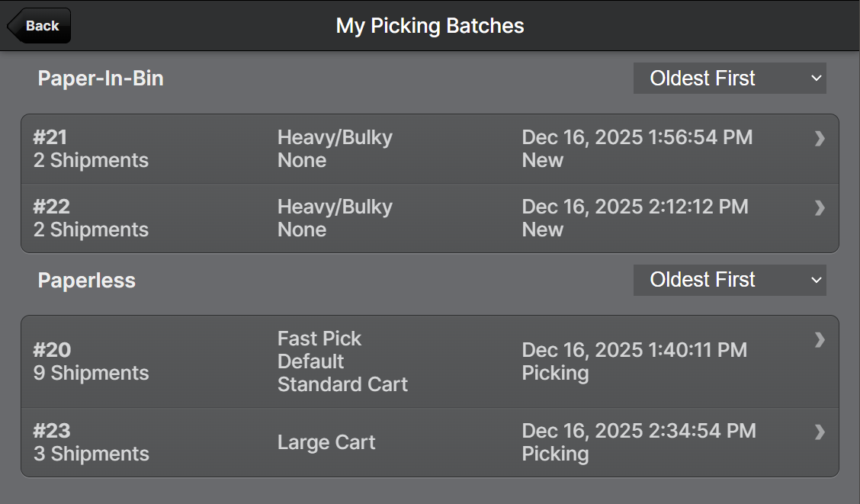
Task: Open the Paper-In-Bin sort order dropdown
Action: [x=730, y=79]
